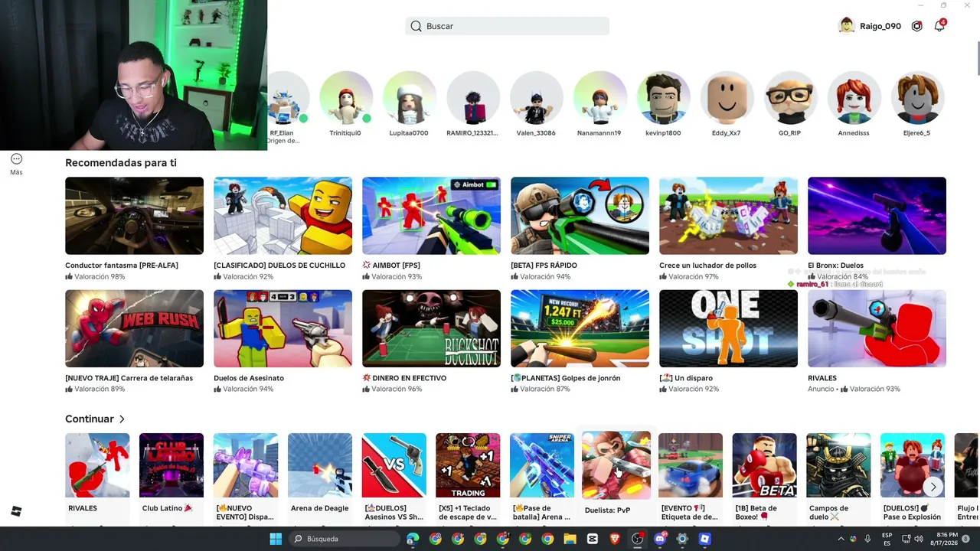
Task: Click the Roblox Studio icon in the sidebar
Action: 16,511
